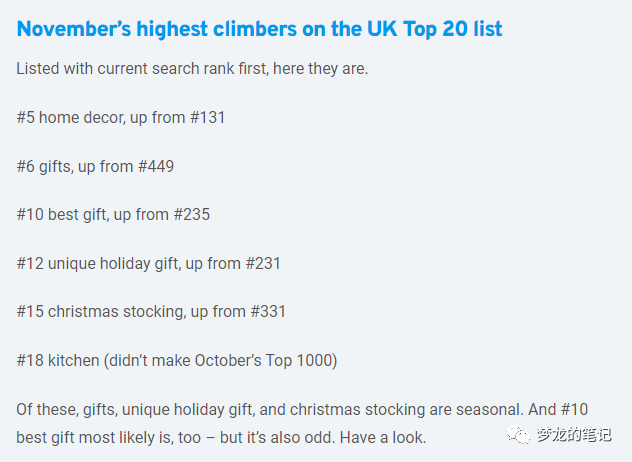Click the Chinese watermark text beside logo
This screenshot has height=462, width=632.
(x=574, y=435)
